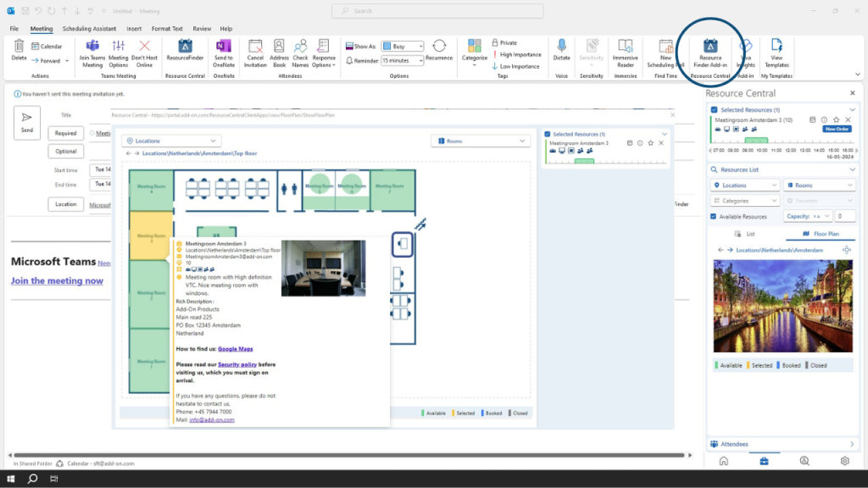
Task: Expand the Locations dropdown in Resource Central panel
Action: [745, 185]
